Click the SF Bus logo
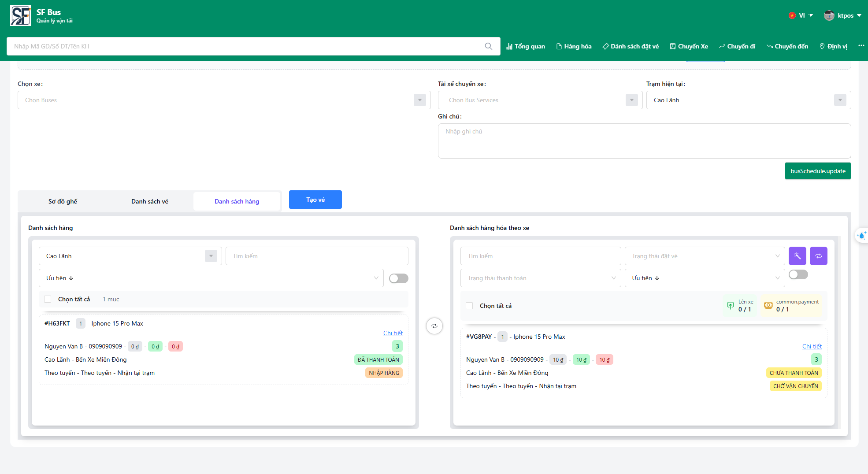868x474 pixels. tap(21, 16)
